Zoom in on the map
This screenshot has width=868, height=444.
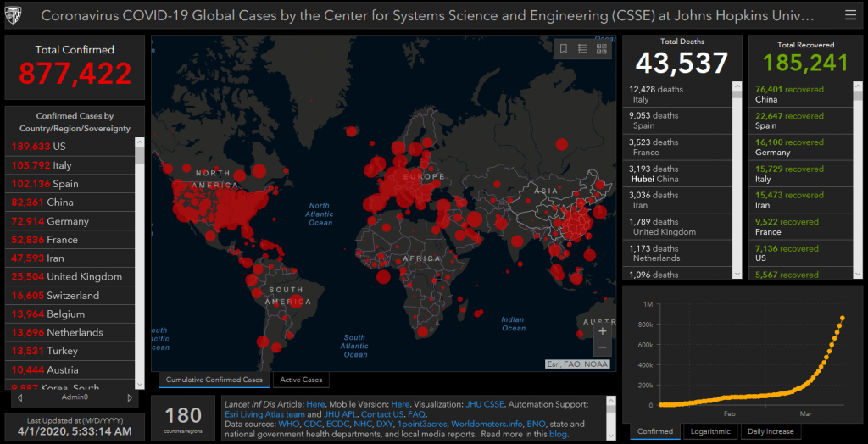603,331
